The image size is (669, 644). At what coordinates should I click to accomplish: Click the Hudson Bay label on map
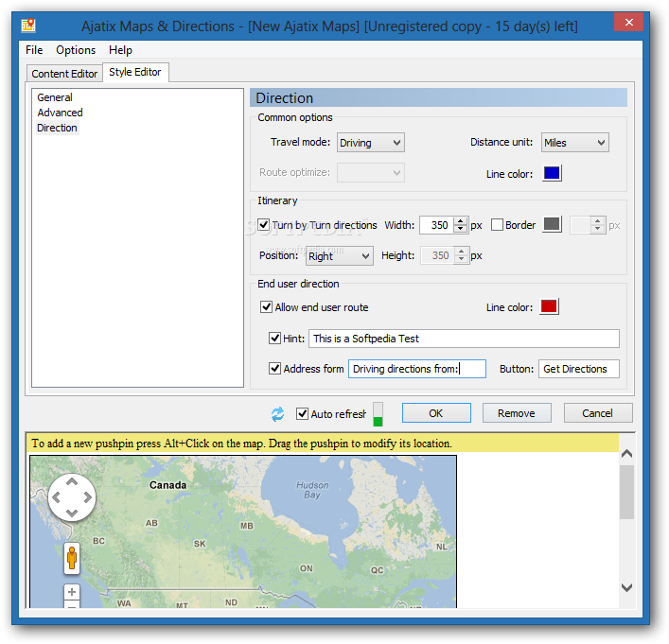[313, 490]
